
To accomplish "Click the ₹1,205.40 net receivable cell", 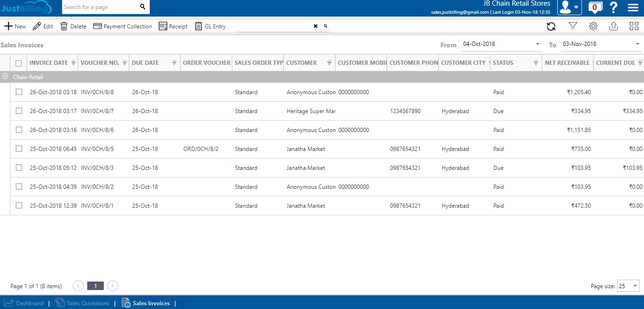I will point(579,92).
